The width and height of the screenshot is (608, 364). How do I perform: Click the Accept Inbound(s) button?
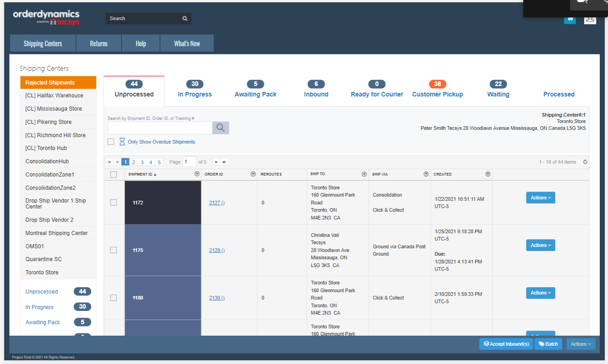[x=506, y=344]
